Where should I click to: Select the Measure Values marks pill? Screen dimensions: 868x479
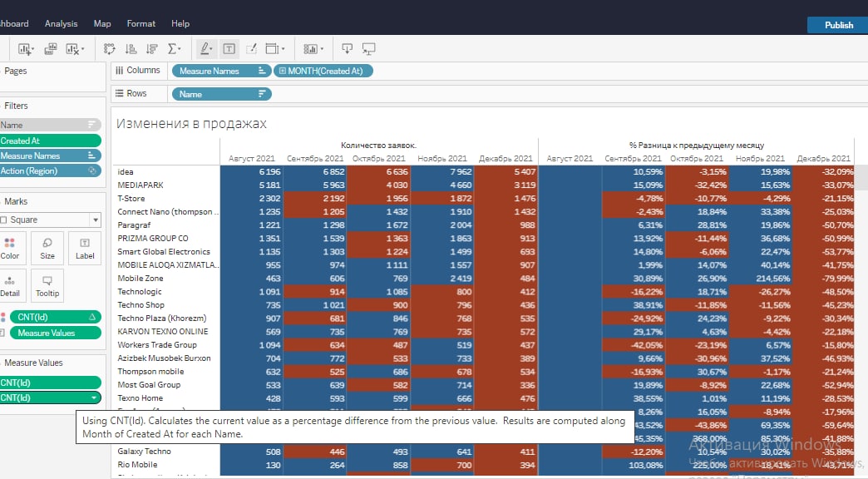click(x=56, y=333)
